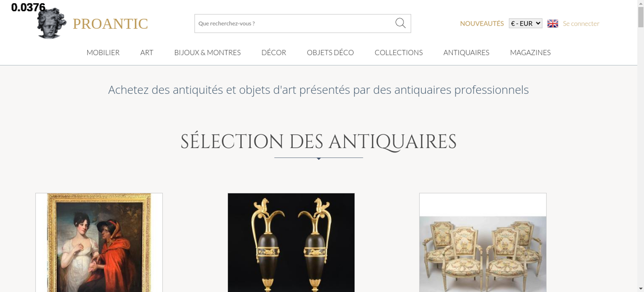Open the EUR currency dropdown
The width and height of the screenshot is (644, 292).
coord(526,23)
